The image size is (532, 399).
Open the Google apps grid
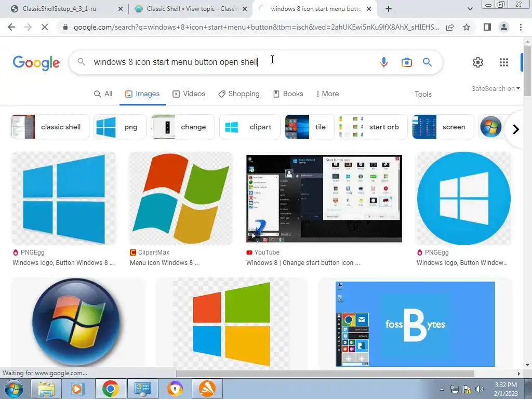(x=504, y=62)
